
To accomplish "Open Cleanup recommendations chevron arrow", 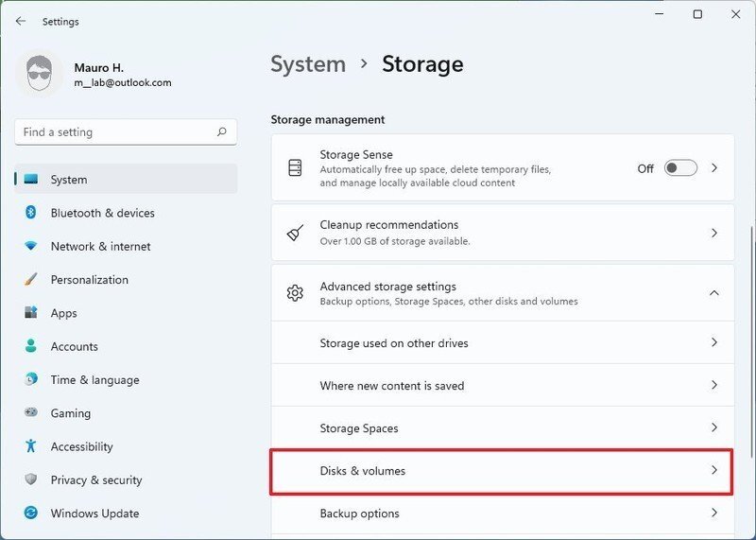I will [x=714, y=233].
